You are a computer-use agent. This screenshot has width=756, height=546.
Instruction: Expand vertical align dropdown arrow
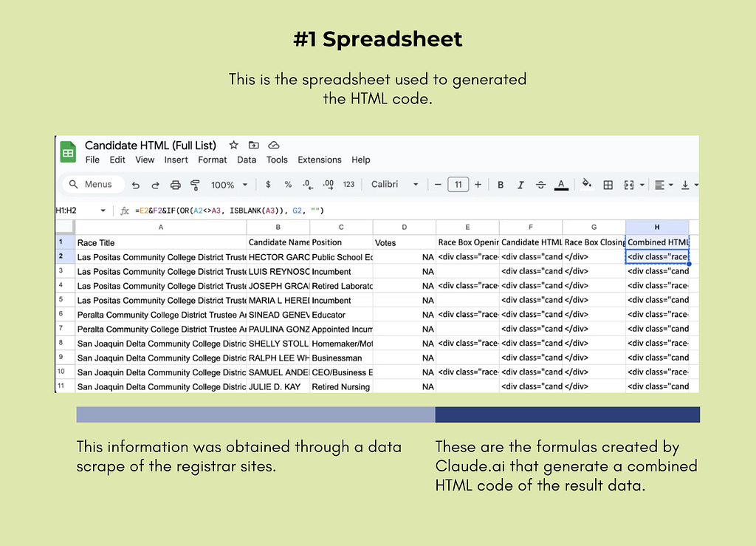696,185
